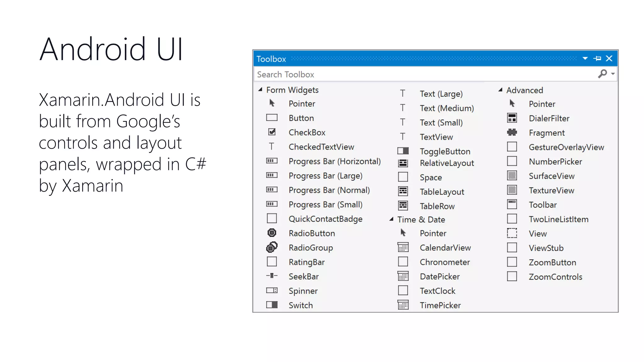Select the RadioGroup widget icon
Viewport: 644px width, 362px height.
click(x=272, y=247)
